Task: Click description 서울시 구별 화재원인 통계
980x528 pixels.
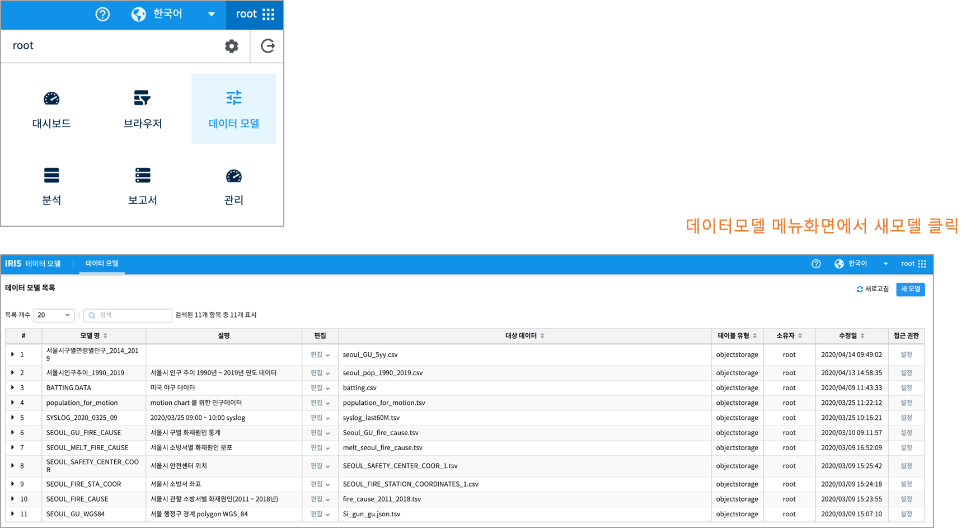Action: click(x=185, y=433)
